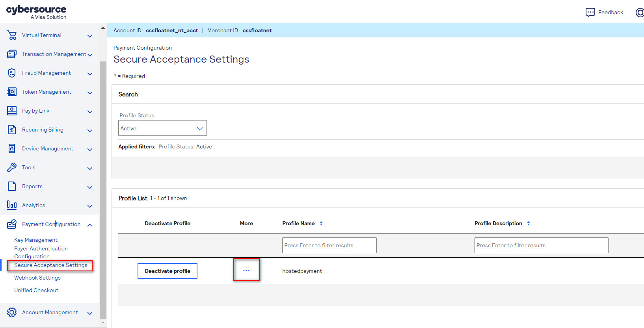Expand Virtual Terminal chevron

90,36
